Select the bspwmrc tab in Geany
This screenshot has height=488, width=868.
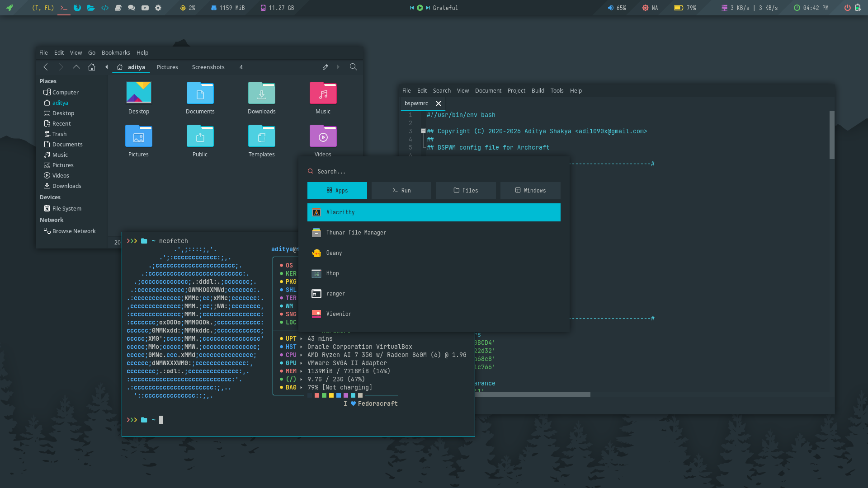tap(416, 103)
